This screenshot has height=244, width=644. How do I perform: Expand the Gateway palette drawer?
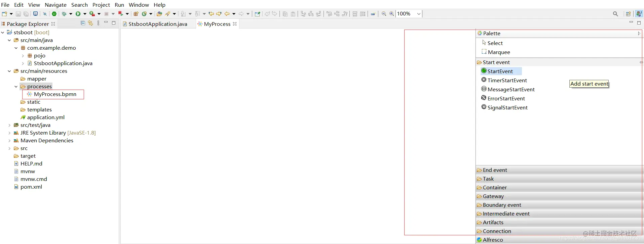(559, 196)
